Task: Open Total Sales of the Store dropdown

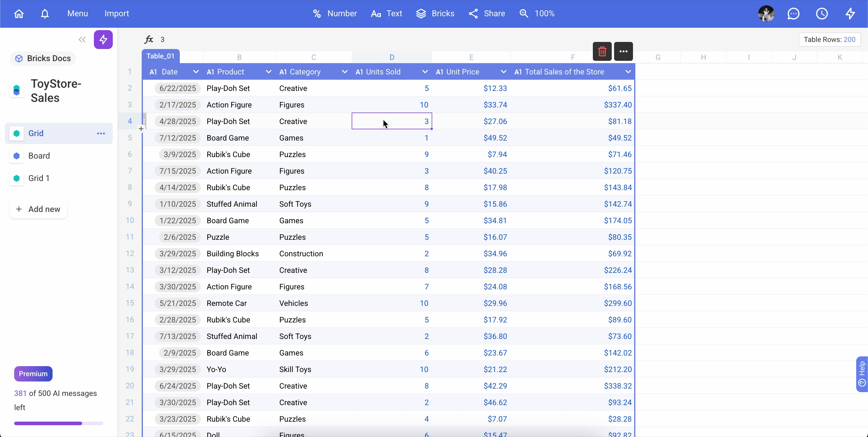Action: click(628, 72)
